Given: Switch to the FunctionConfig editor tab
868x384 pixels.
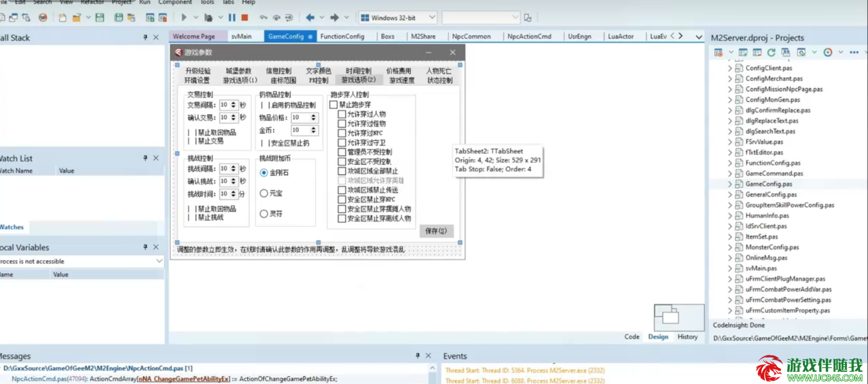Looking at the screenshot, I should [x=342, y=36].
